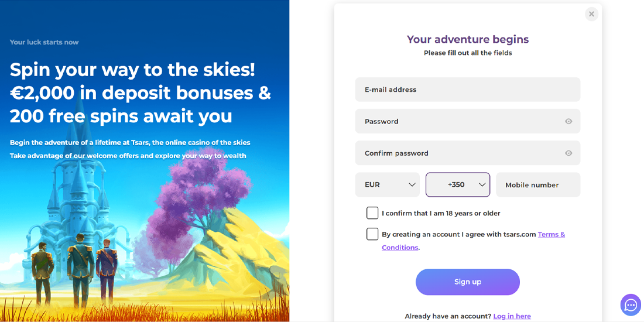
Task: Click the 'Your luck starts now' tagline
Action: click(44, 42)
